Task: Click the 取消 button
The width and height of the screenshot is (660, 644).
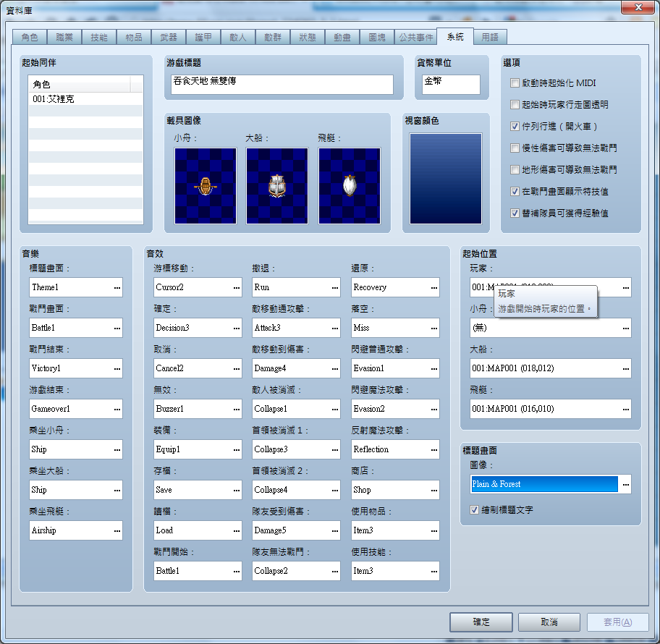Action: pyautogui.click(x=549, y=622)
